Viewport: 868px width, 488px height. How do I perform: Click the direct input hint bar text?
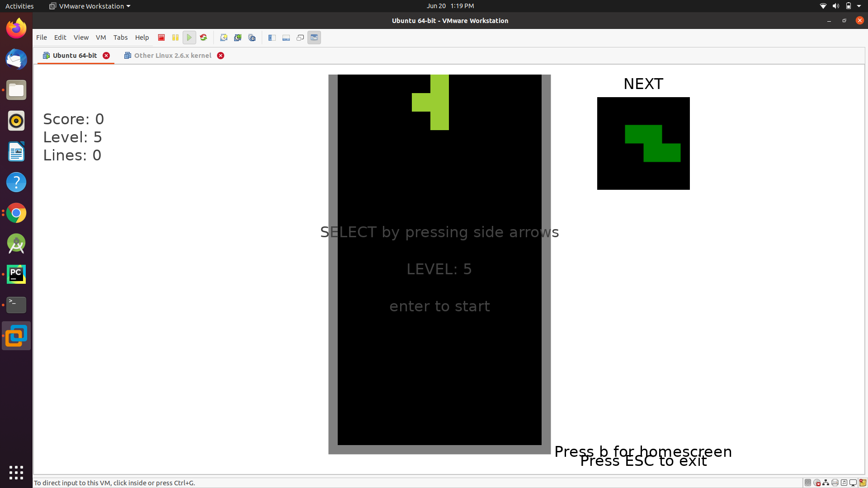point(114,483)
